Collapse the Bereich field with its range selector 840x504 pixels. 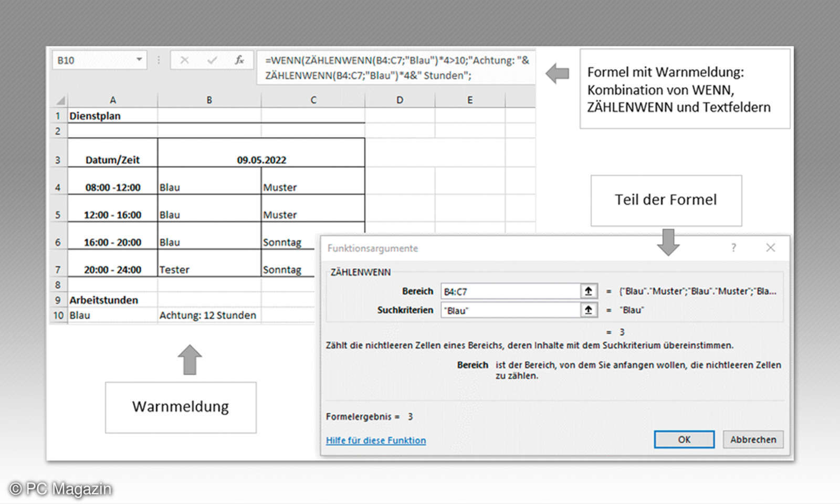pyautogui.click(x=589, y=291)
